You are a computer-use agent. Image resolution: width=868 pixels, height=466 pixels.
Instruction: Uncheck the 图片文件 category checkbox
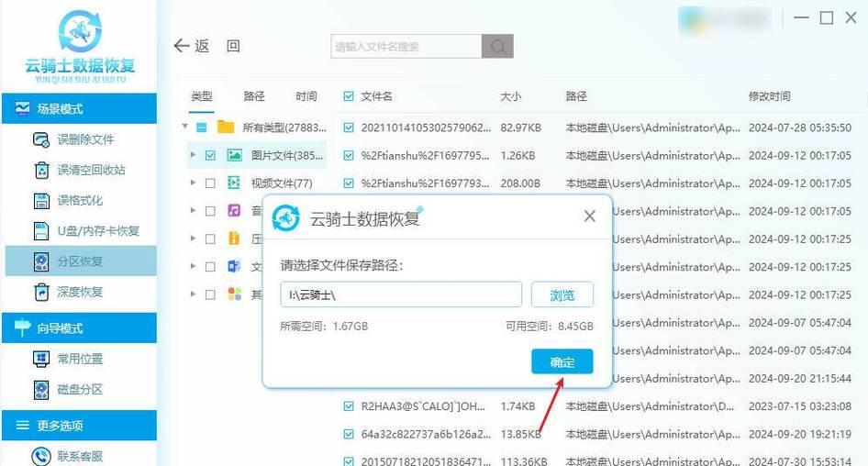[210, 156]
